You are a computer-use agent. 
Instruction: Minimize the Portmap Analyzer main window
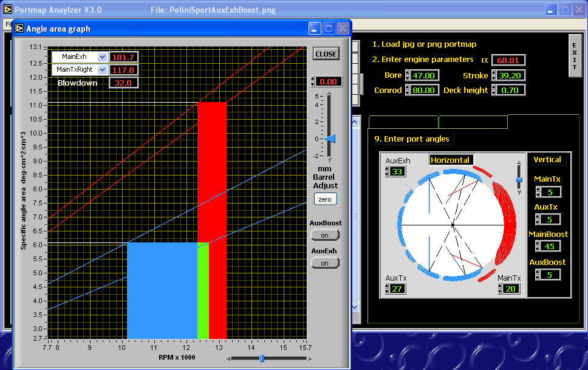pos(550,10)
